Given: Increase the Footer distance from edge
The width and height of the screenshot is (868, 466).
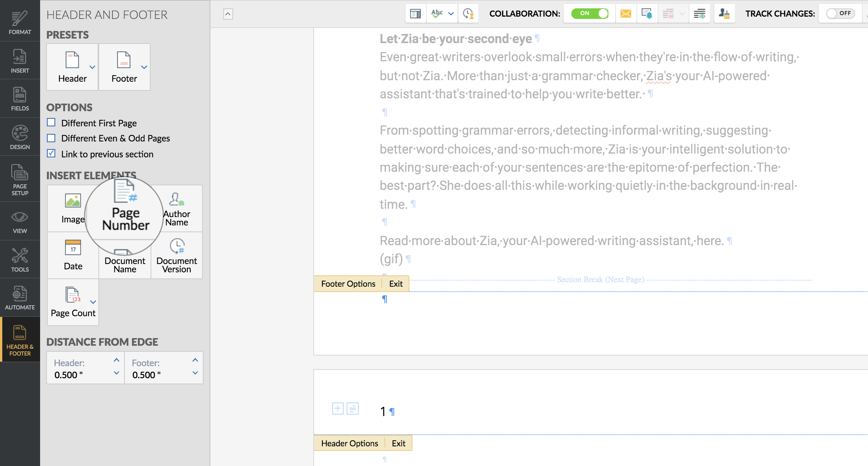Looking at the screenshot, I should click(195, 360).
